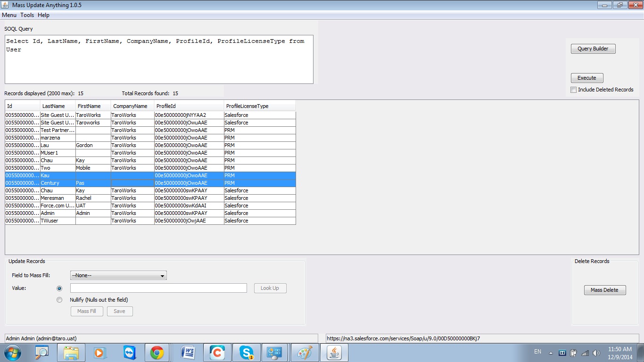Click the Query Builder button
644x362 pixels.
pyautogui.click(x=593, y=49)
